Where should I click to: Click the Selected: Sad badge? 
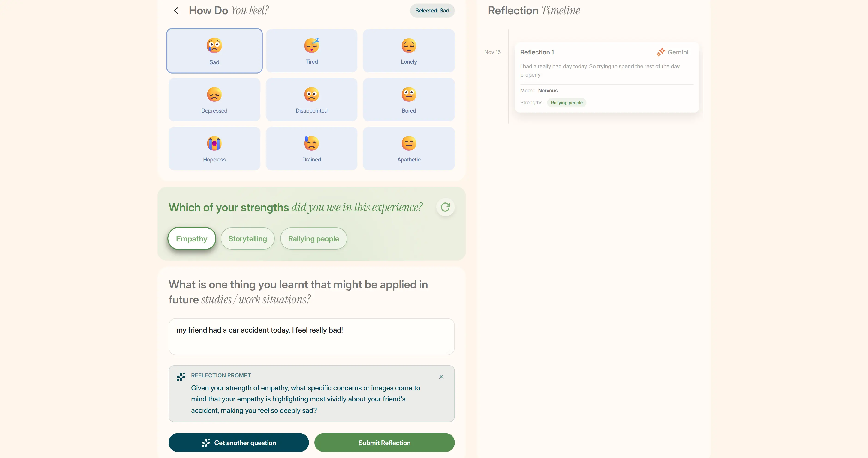click(432, 10)
